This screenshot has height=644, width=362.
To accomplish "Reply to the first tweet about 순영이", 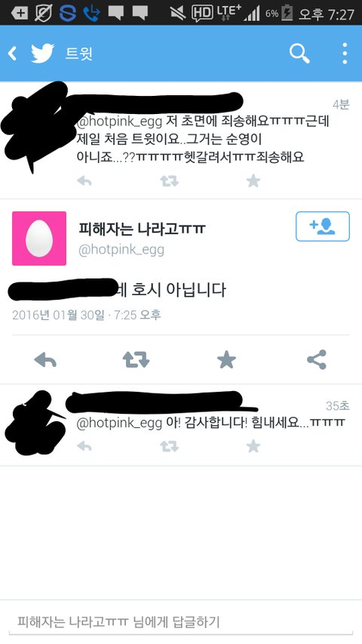I will click(84, 180).
